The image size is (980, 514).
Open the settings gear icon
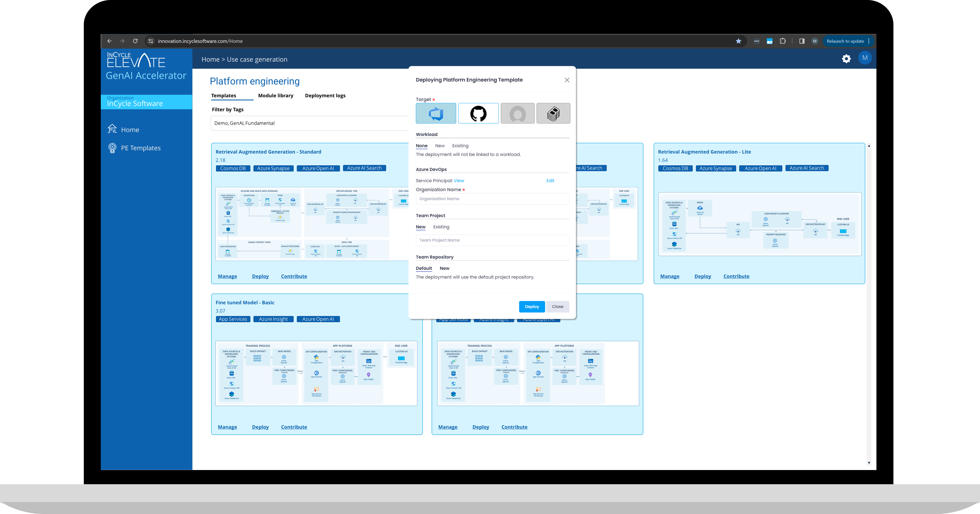[846, 58]
